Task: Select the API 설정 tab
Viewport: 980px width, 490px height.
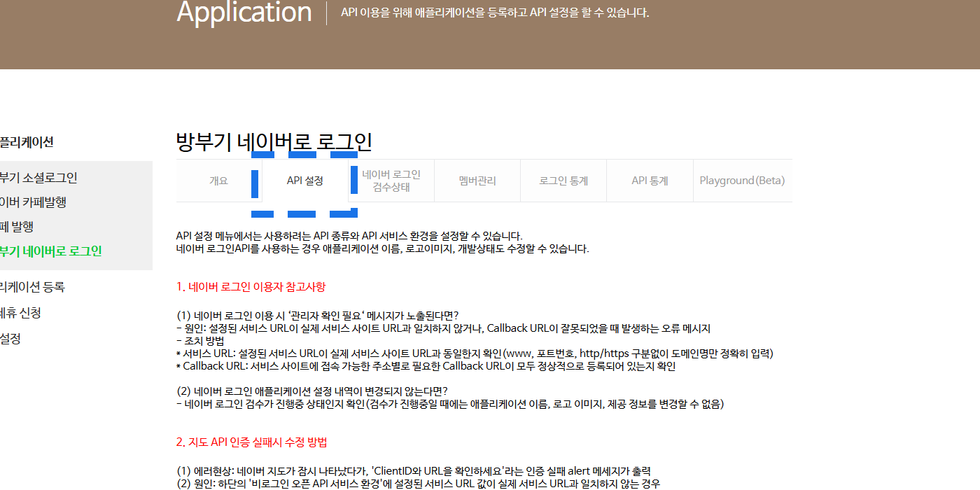Action: click(x=305, y=181)
